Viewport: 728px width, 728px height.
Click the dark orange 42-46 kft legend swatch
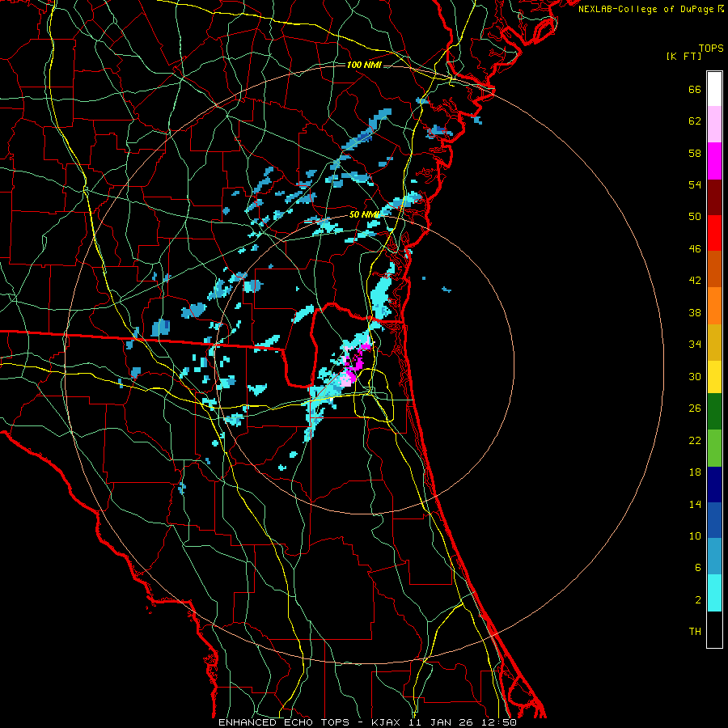714,269
